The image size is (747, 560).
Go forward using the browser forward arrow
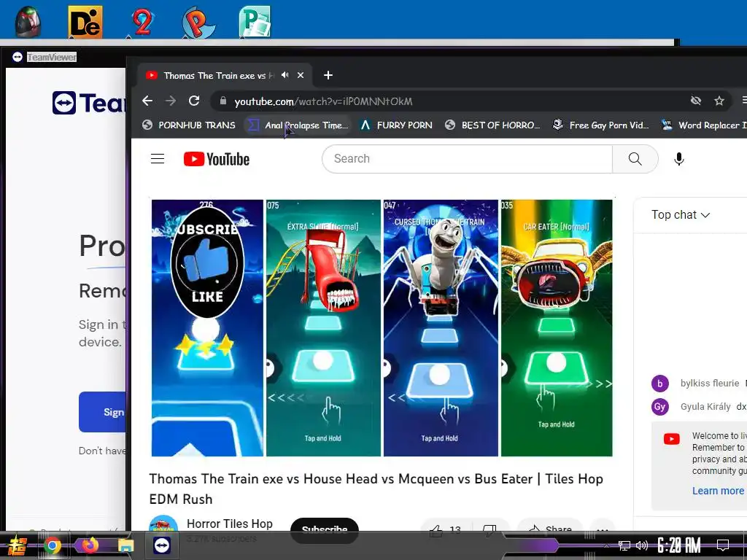point(171,101)
